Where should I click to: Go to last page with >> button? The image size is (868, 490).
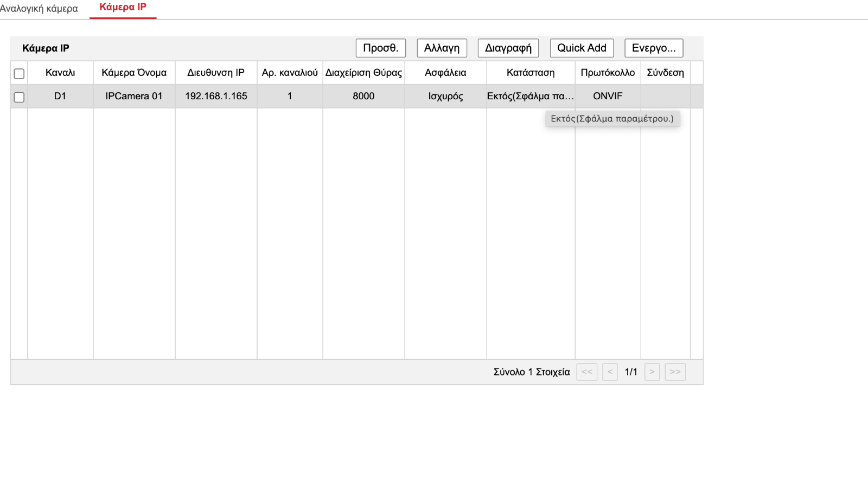(x=675, y=372)
